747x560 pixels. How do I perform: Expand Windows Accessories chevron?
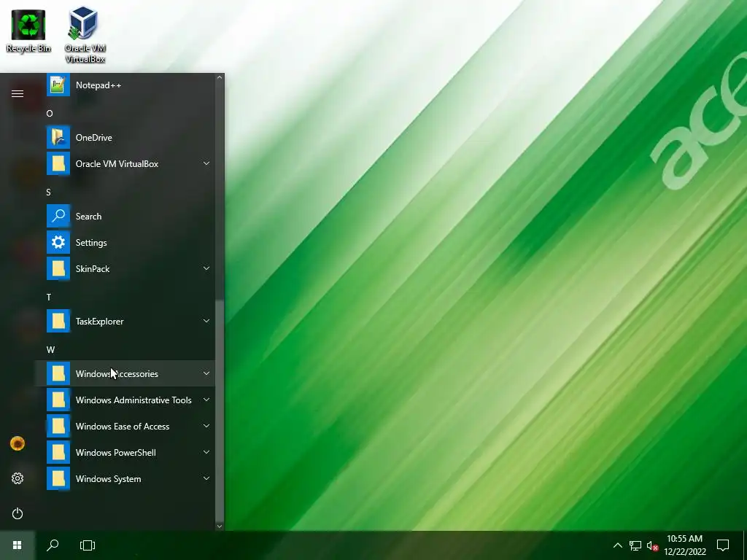point(206,373)
